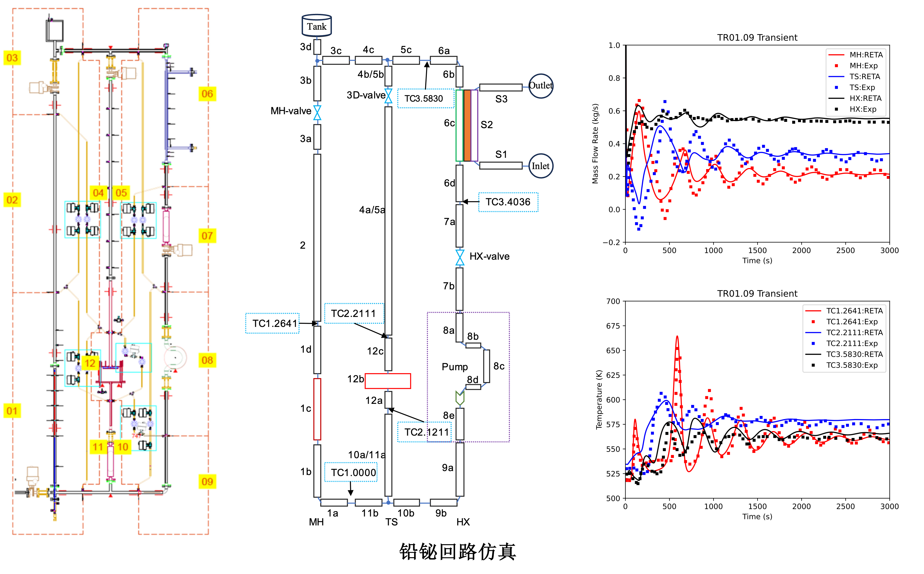Select the Outlet circle node
Viewport: 924px width, 574px height.
coord(541,86)
